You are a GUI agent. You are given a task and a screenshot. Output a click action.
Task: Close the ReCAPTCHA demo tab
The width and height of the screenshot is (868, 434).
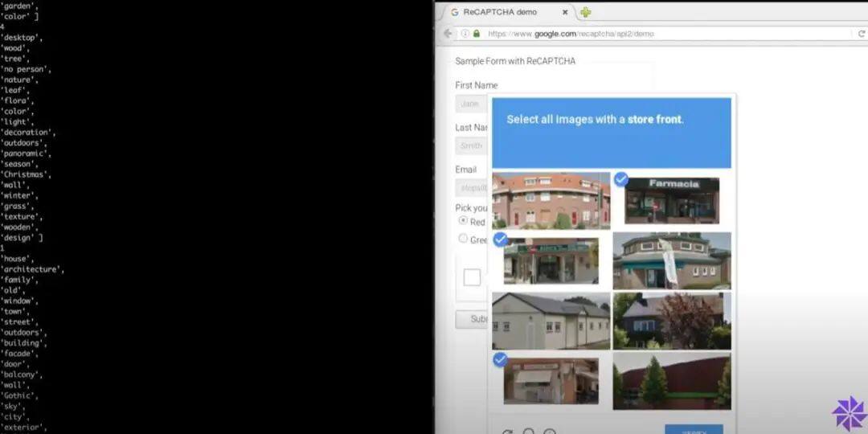point(565,12)
